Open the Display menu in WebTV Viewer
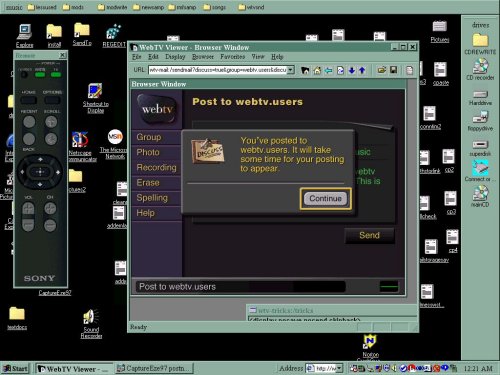Image resolution: width=500 pixels, height=375 pixels. [x=175, y=57]
